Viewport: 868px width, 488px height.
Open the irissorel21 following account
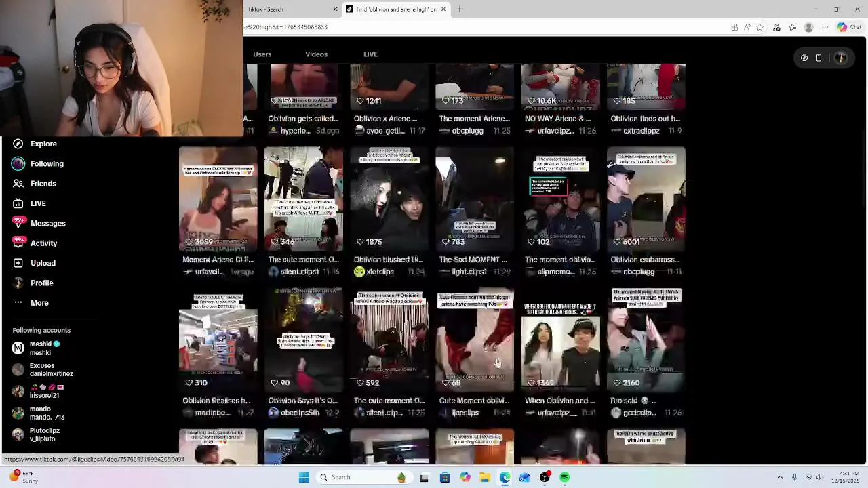point(38,392)
